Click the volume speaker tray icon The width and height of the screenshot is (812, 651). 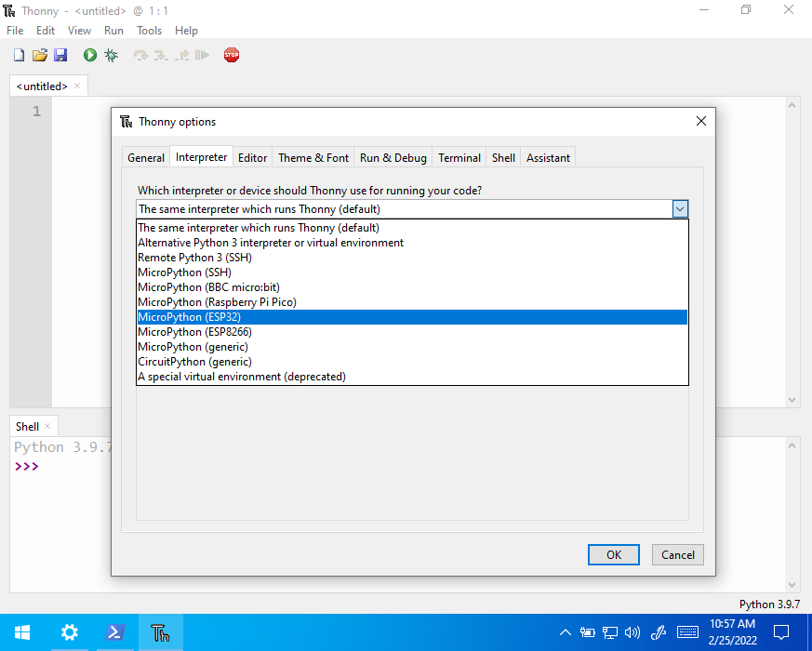pos(632,632)
